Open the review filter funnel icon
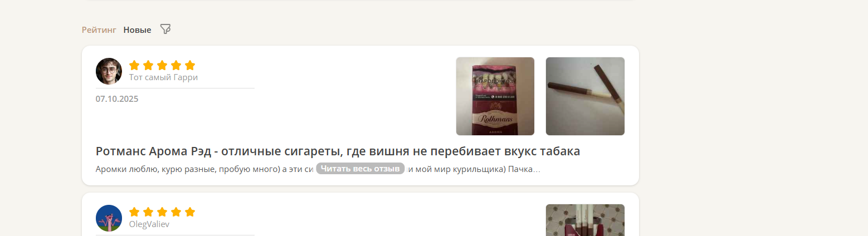The image size is (868, 236). point(165,29)
